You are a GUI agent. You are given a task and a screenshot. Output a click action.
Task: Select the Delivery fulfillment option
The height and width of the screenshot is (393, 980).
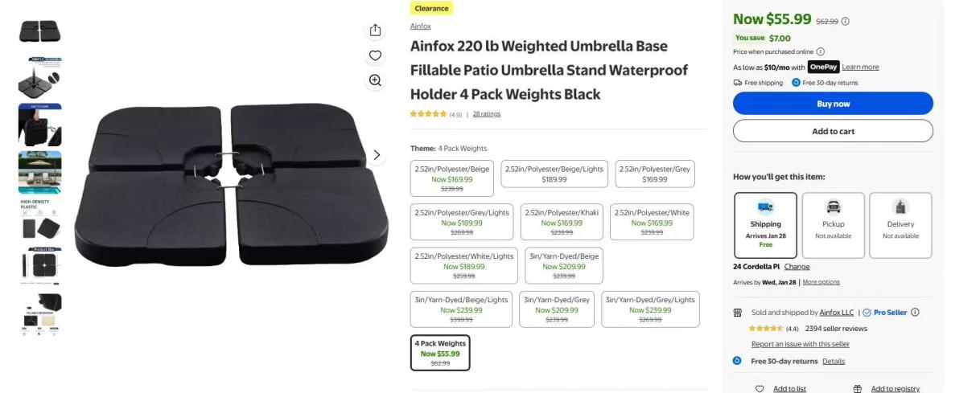900,225
